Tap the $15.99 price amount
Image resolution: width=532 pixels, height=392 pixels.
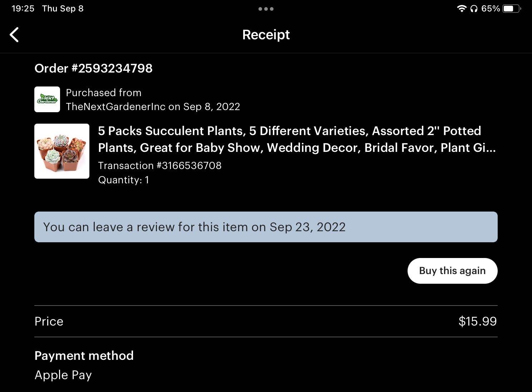click(477, 321)
